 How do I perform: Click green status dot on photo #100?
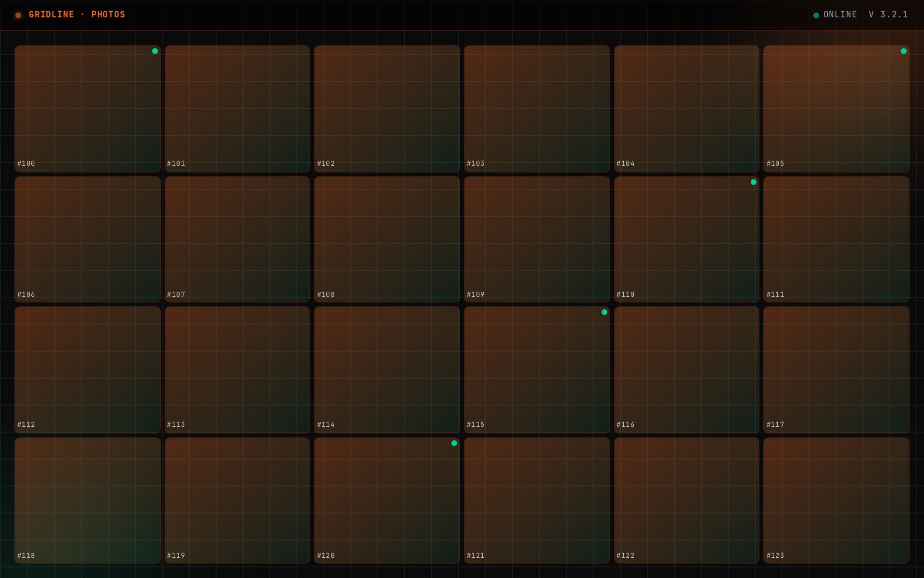pyautogui.click(x=155, y=51)
